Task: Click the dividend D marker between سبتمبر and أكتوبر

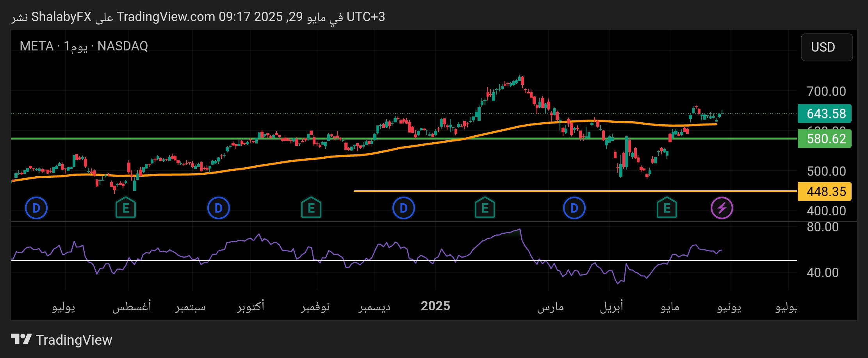Action: point(219,208)
